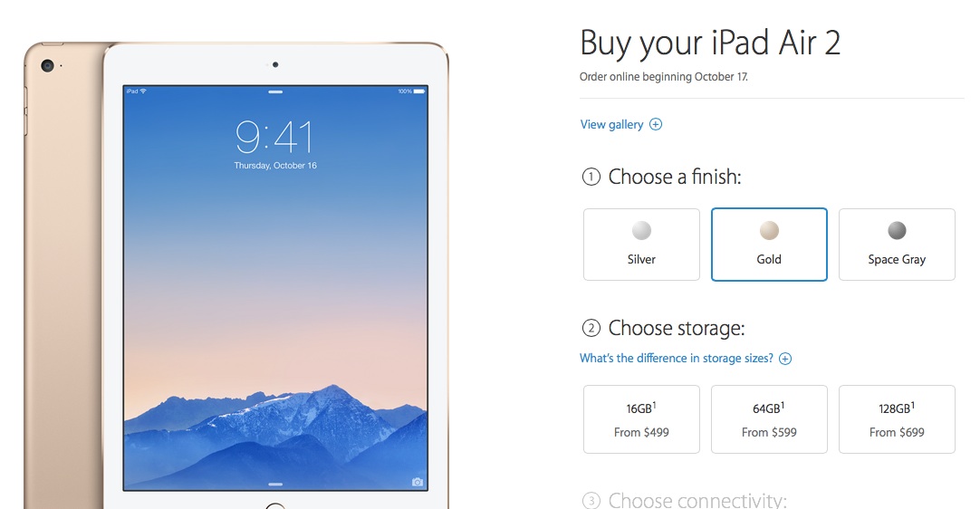Image resolution: width=980 pixels, height=509 pixels.
Task: Select the Silver finish option
Action: 641,245
